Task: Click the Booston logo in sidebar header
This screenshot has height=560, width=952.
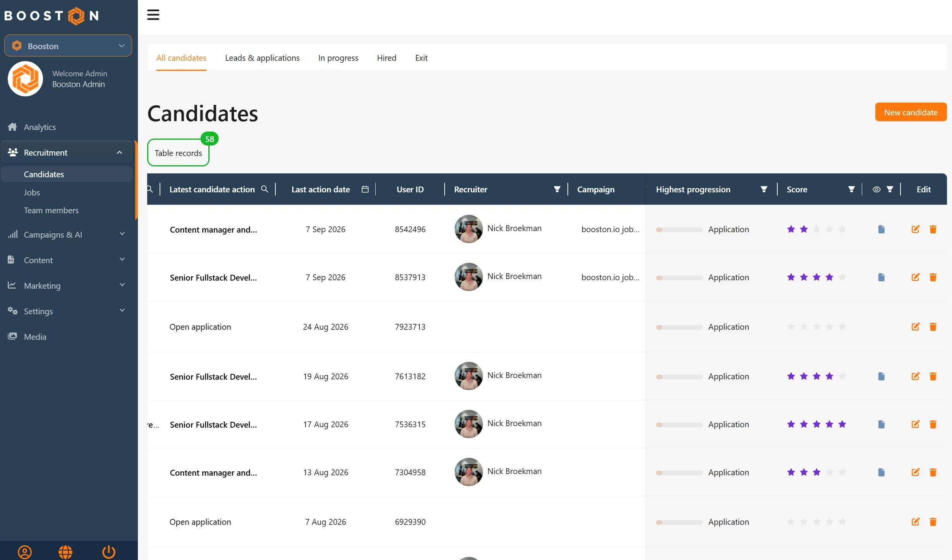Action: (52, 15)
